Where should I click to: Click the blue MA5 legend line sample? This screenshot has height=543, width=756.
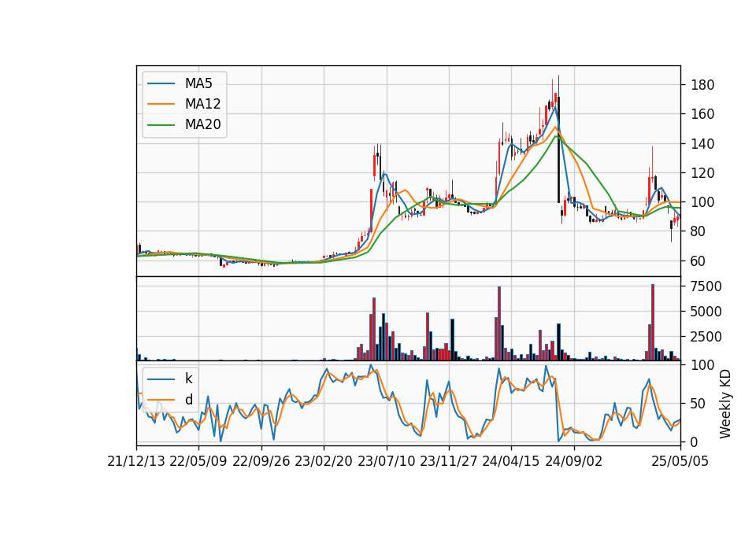161,83
